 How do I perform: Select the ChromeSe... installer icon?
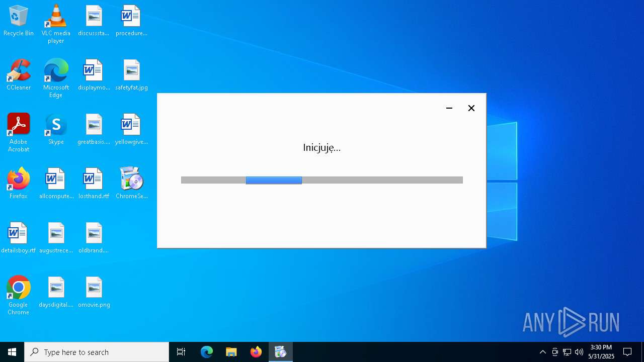click(x=131, y=184)
